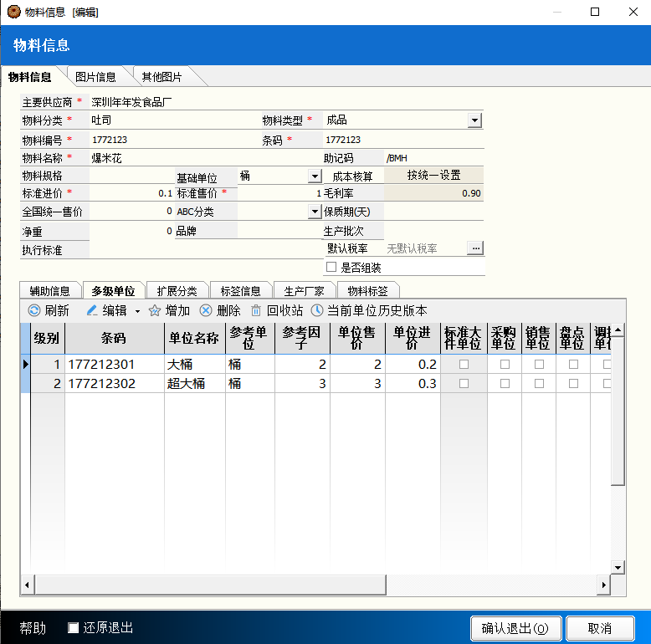Open the 物料类型 dropdown

[x=474, y=120]
